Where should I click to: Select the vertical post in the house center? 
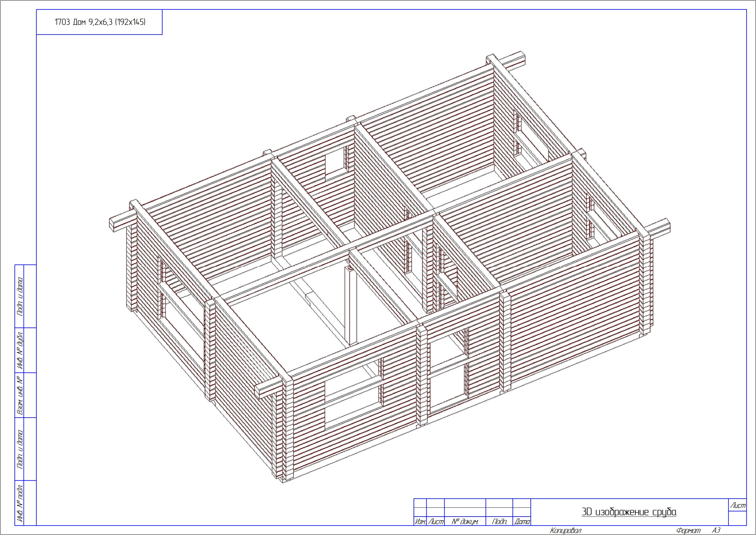pos(350,306)
